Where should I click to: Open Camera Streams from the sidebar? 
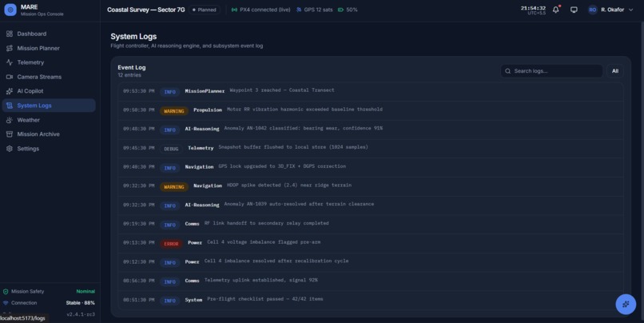(x=49, y=77)
